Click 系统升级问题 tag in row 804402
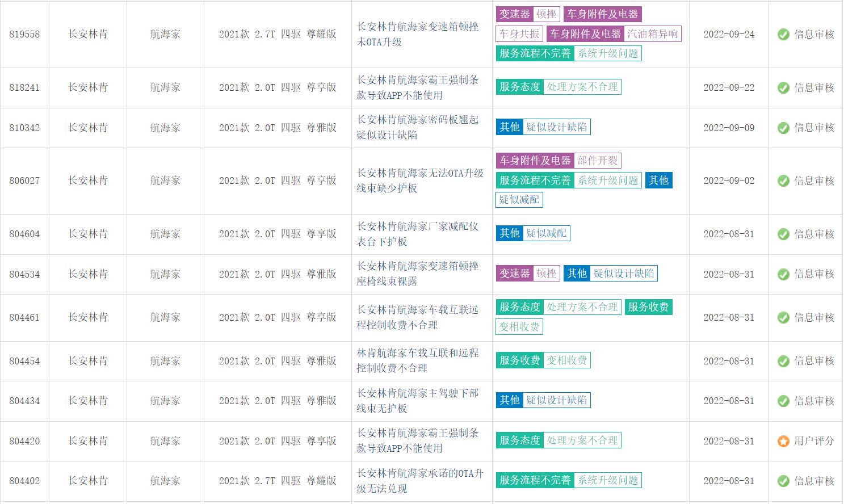This screenshot has height=504, width=844. click(608, 480)
